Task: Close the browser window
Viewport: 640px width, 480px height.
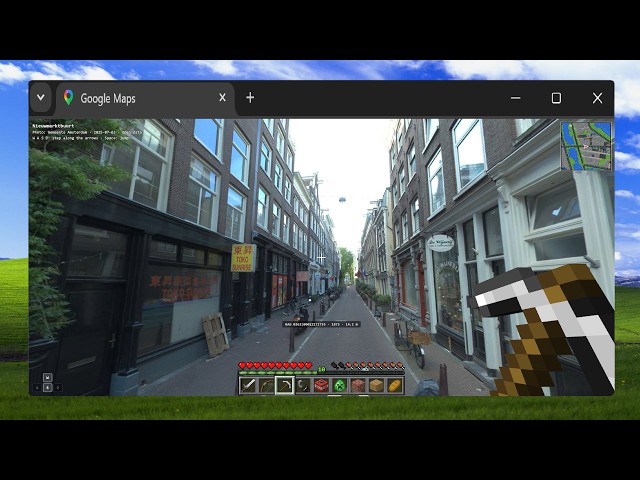Action: point(597,98)
